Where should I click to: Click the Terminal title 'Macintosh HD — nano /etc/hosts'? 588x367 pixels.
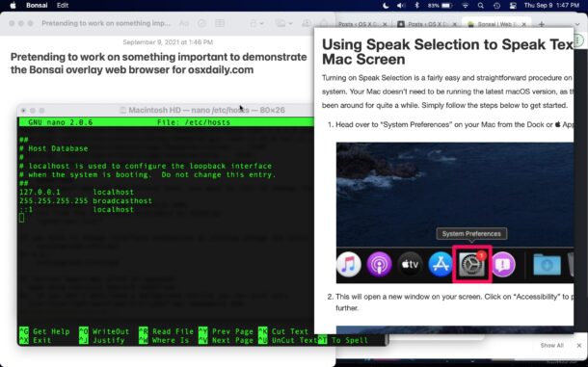click(206, 110)
